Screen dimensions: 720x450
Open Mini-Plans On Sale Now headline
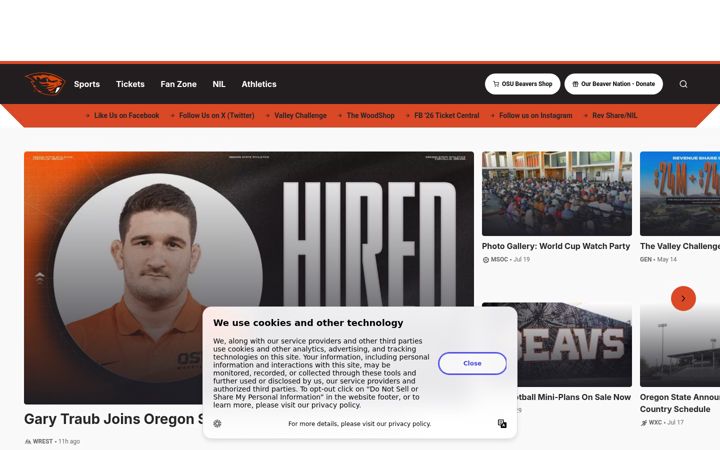(x=574, y=397)
